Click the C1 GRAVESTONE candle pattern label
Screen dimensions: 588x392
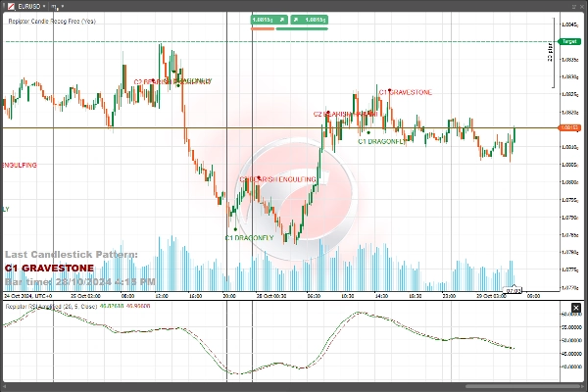click(x=406, y=92)
